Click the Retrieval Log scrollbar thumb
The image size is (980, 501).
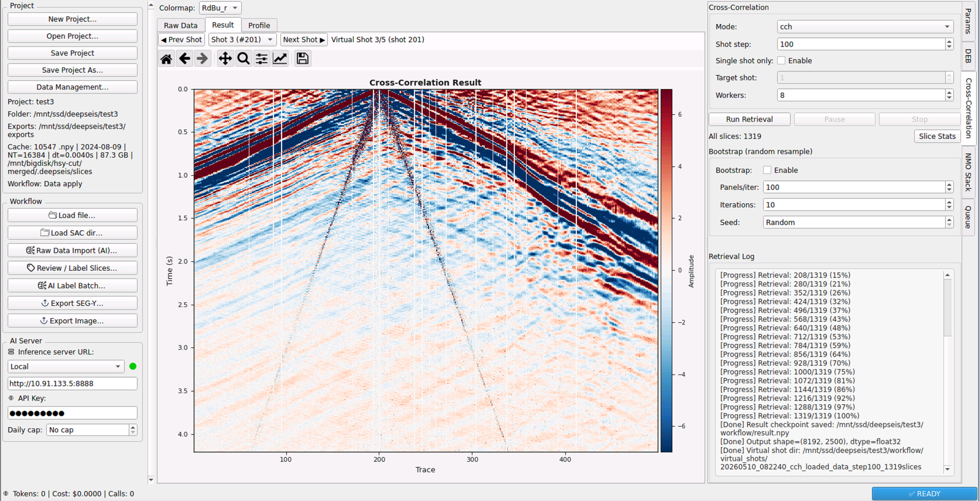(948, 308)
